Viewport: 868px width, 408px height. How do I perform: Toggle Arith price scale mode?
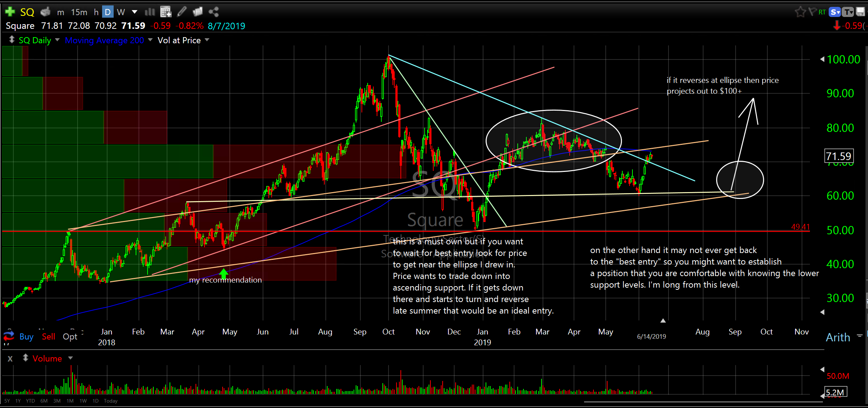(x=838, y=337)
